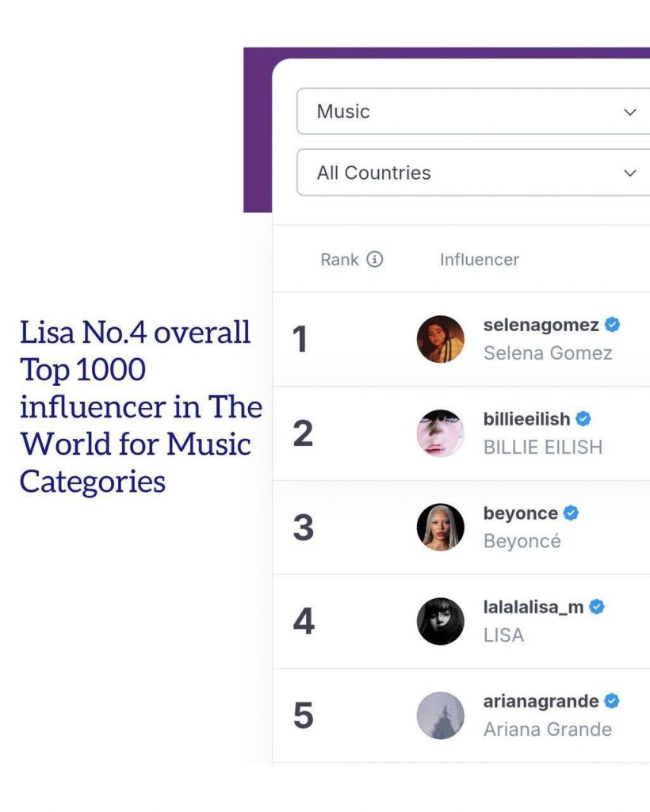This screenshot has height=812, width=650.
Task: Click the Rank info icon
Action: (x=375, y=259)
